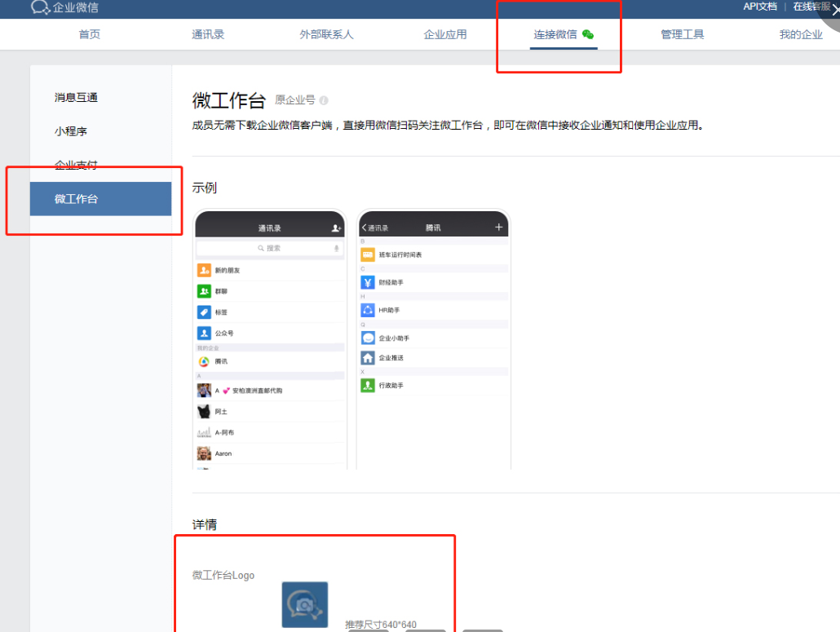Click the info icon next to 原企业号
This screenshot has width=840, height=632.
click(x=324, y=101)
